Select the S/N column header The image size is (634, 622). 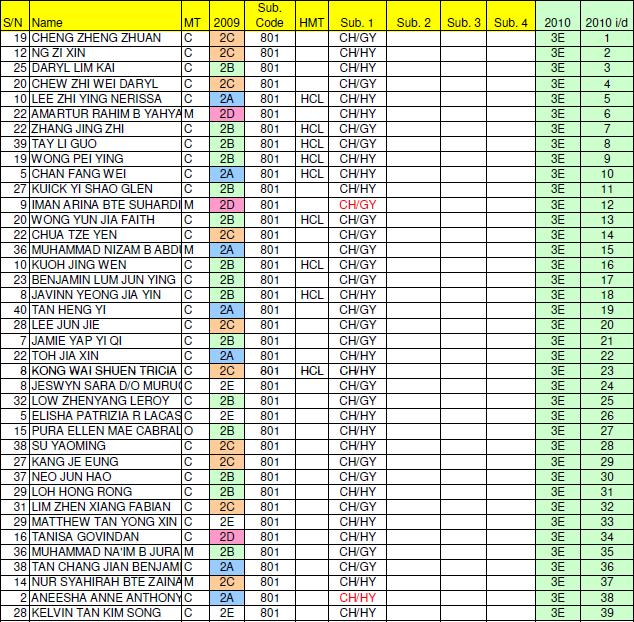(x=15, y=16)
